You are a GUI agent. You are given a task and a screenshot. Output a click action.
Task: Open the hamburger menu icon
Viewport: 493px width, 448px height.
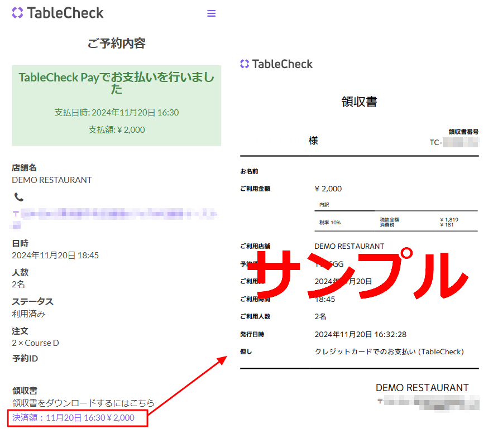[x=211, y=13]
